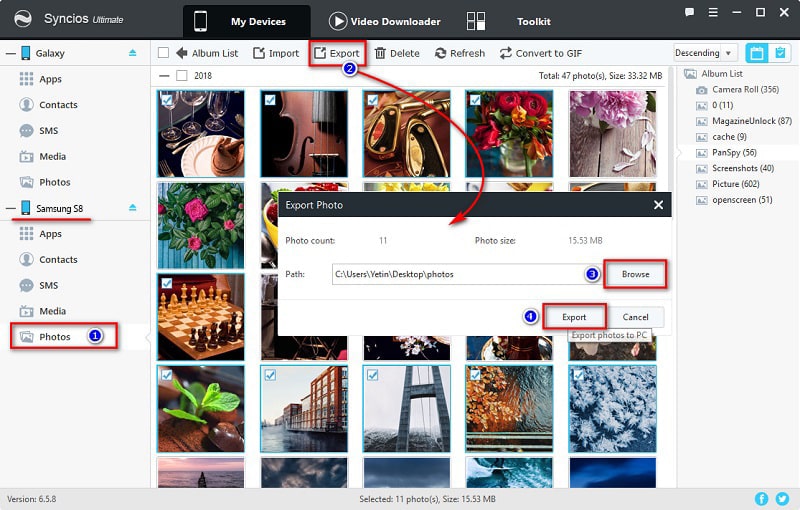
Task: Open Photos under Galaxy device
Action: [55, 182]
